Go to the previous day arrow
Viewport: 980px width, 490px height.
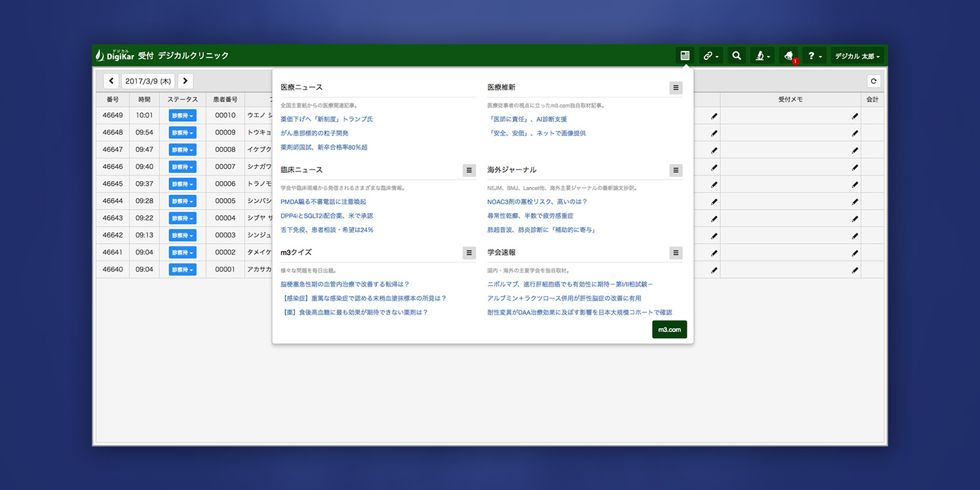[x=112, y=81]
